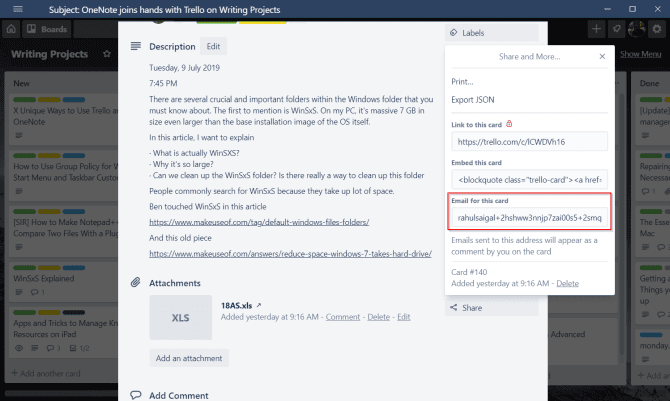Screen dimensions: 670x401
Task: Click the Attachments paperclip icon
Action: coord(135,283)
